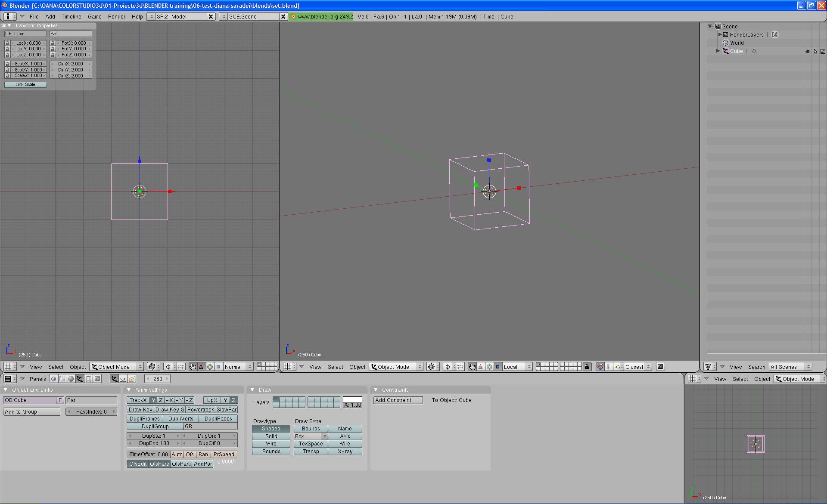
Task: Toggle Cube visibility eye in outliner
Action: [808, 51]
